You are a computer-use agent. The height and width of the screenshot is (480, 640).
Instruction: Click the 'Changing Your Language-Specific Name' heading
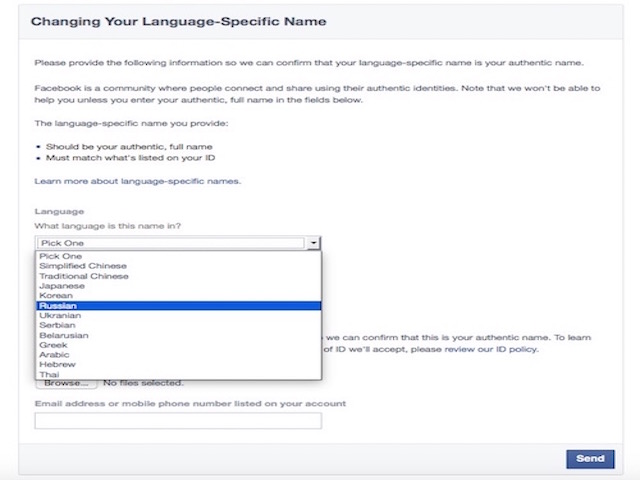click(x=179, y=22)
